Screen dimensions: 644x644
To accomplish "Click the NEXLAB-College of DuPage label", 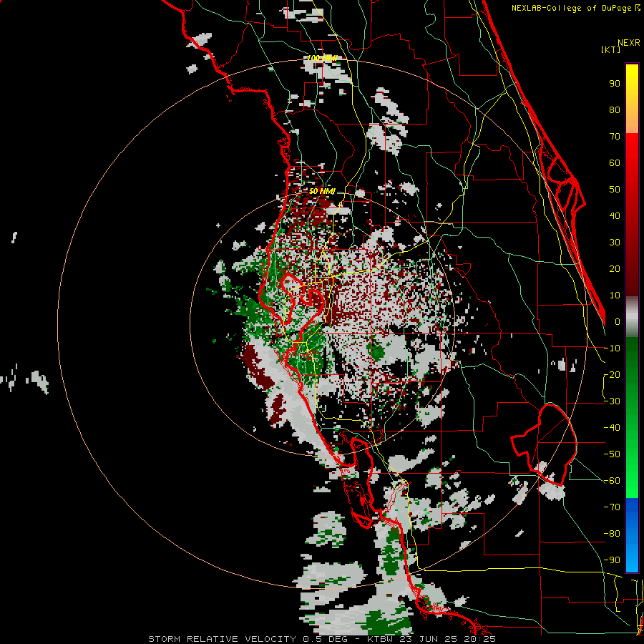I will [x=572, y=8].
